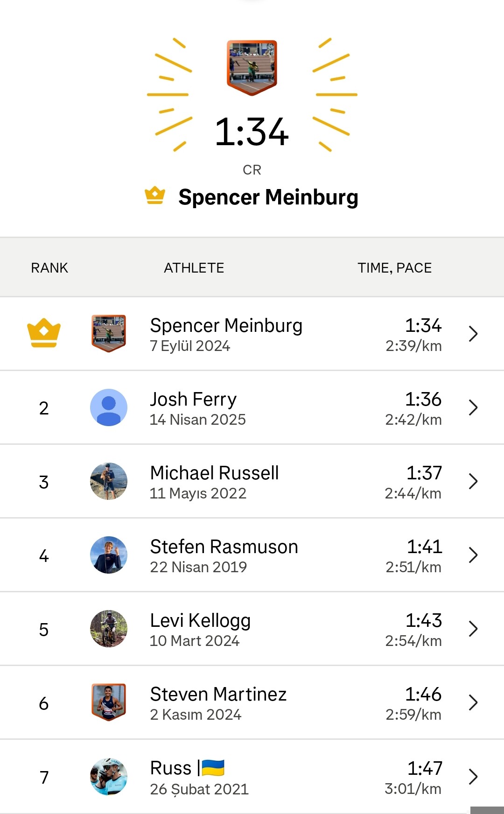
Task: Expand Spencer Meinburg's 1:34 effort chevron
Action: tap(473, 334)
